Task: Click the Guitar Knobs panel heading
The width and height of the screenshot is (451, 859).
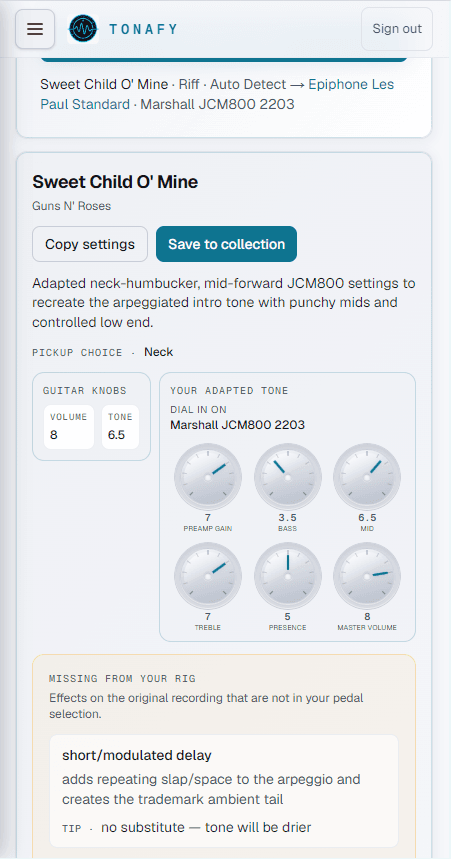Action: [x=84, y=391]
